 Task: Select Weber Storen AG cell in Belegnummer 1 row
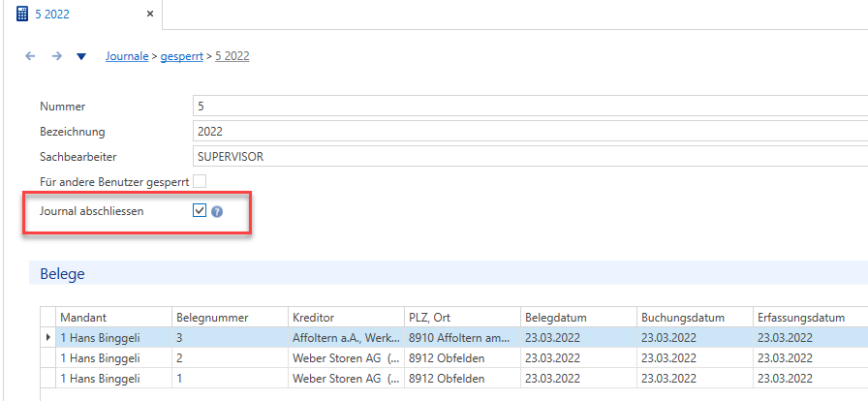(346, 379)
